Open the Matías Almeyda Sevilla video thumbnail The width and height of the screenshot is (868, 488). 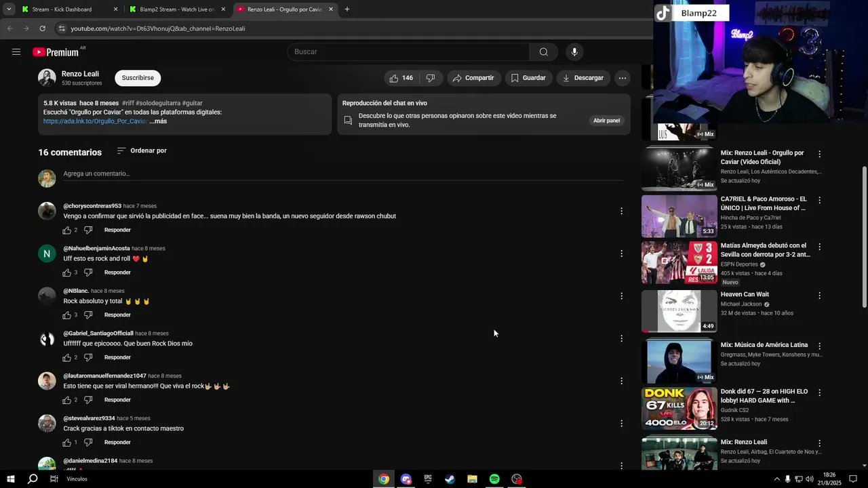coord(679,262)
